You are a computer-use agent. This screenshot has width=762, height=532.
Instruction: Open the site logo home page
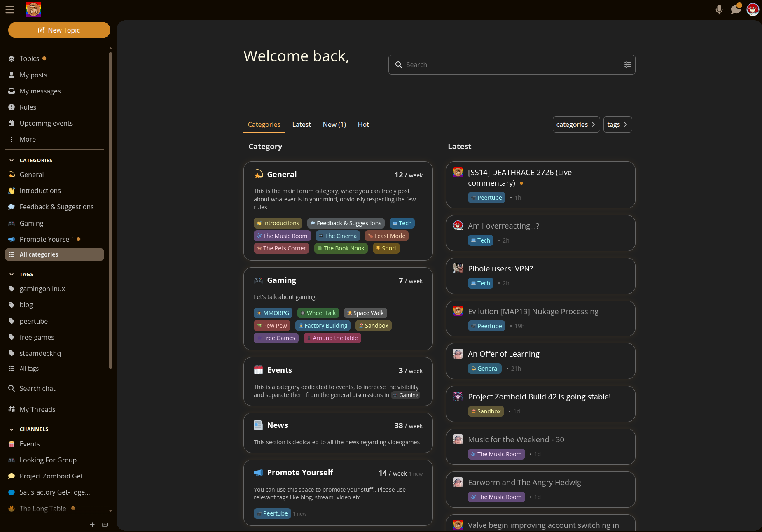point(33,9)
